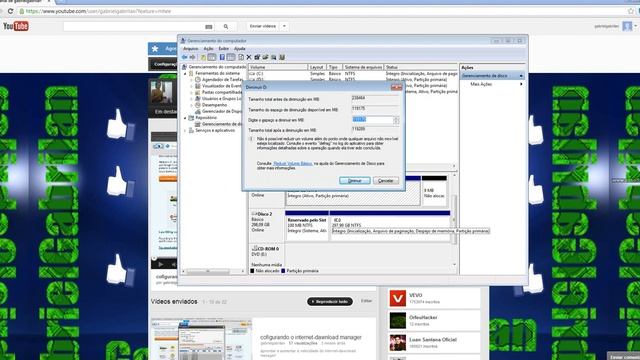Image resolution: width=640 pixels, height=360 pixels.
Task: Open the Arquivo menu
Action: pyautogui.click(x=191, y=49)
